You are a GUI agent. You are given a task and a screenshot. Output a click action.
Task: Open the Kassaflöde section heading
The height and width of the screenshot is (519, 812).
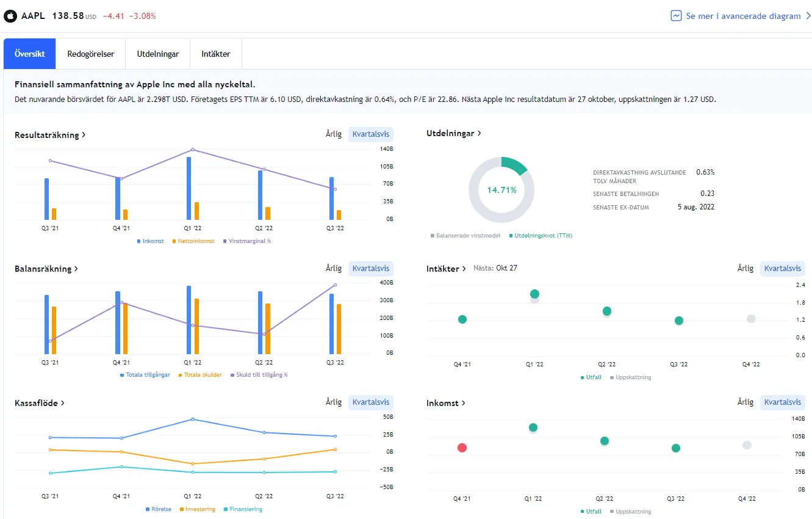(x=40, y=403)
